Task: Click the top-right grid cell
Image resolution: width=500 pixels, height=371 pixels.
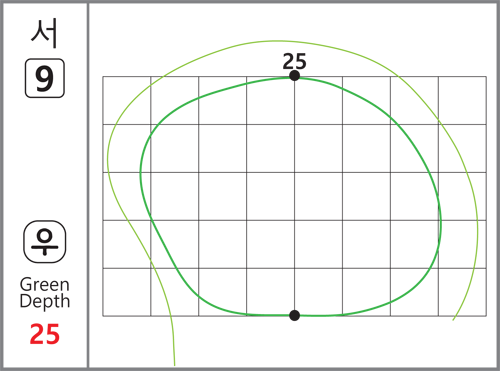Action: pyautogui.click(x=462, y=100)
